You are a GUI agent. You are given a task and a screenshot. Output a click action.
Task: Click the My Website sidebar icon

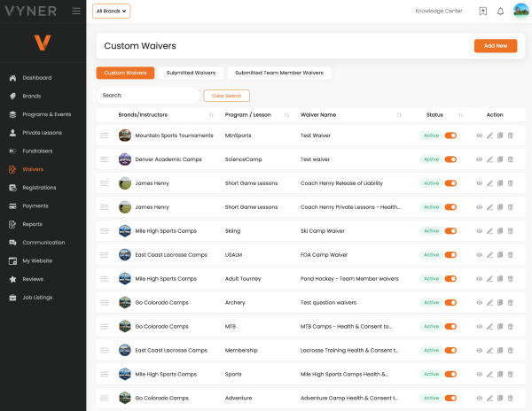pyautogui.click(x=12, y=261)
